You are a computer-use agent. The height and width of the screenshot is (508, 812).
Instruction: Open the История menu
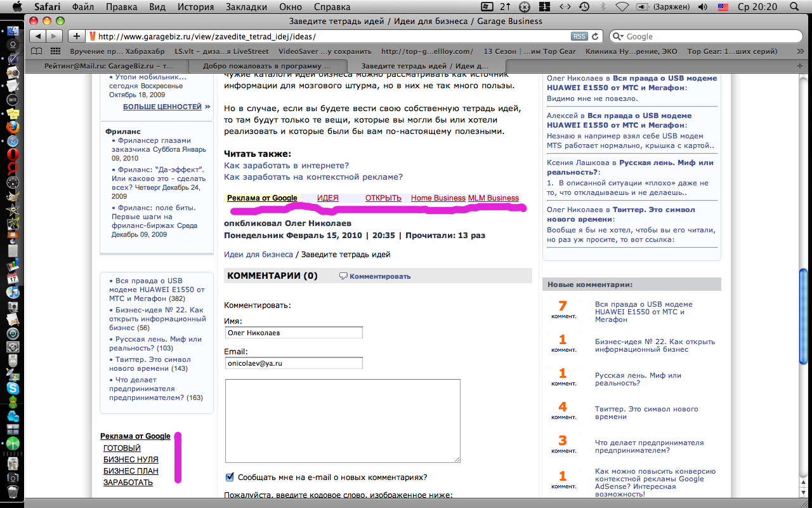point(195,7)
